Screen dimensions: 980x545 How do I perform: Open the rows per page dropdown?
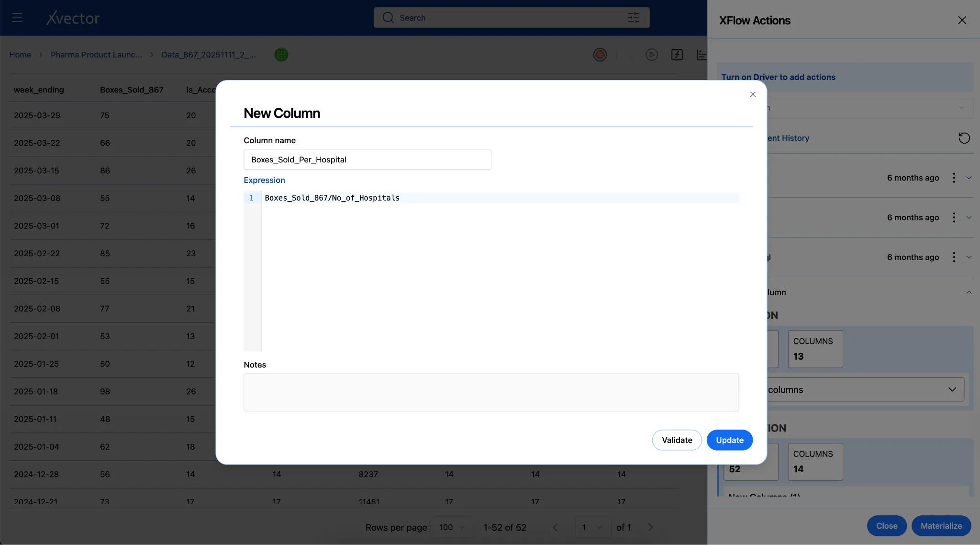(452, 527)
